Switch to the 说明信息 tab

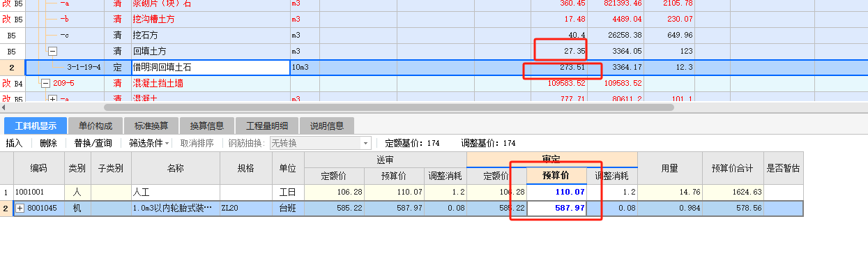pyautogui.click(x=327, y=126)
